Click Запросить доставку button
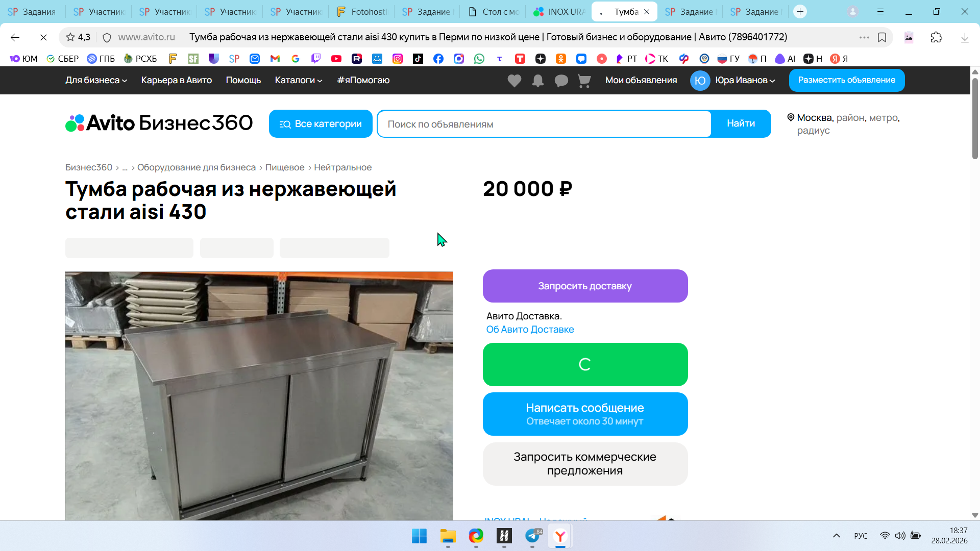Screen dimensions: 980x551 point(585,286)
